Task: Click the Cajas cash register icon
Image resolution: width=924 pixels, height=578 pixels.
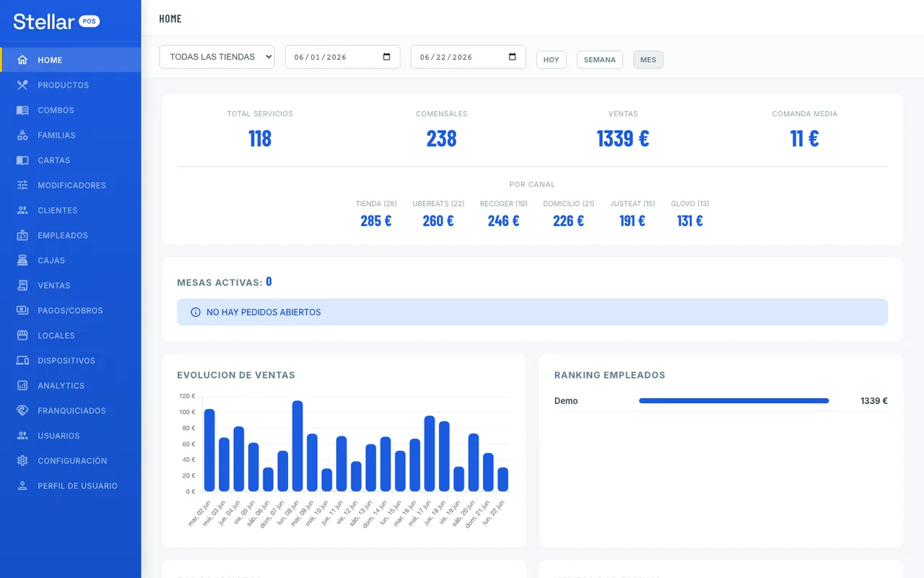Action: point(22,260)
